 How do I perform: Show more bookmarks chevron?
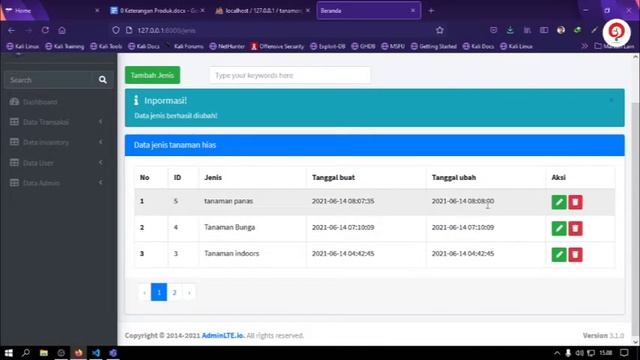pyautogui.click(x=585, y=46)
